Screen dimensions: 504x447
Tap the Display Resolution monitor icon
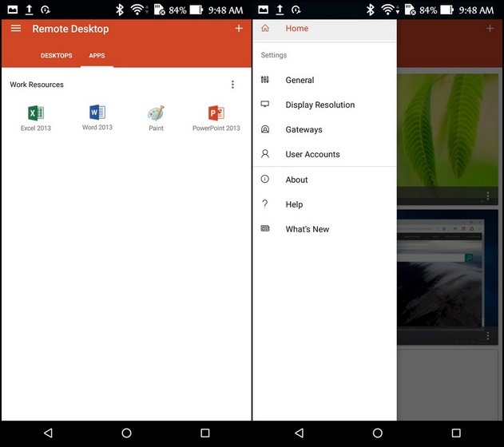[x=265, y=104]
